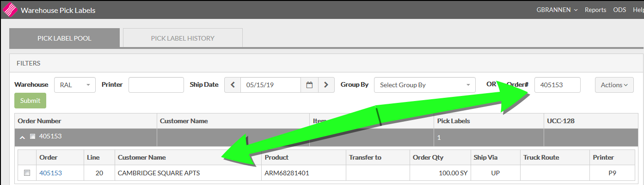The width and height of the screenshot is (644, 185).
Task: Open the Select Group By dropdown
Action: click(x=424, y=85)
